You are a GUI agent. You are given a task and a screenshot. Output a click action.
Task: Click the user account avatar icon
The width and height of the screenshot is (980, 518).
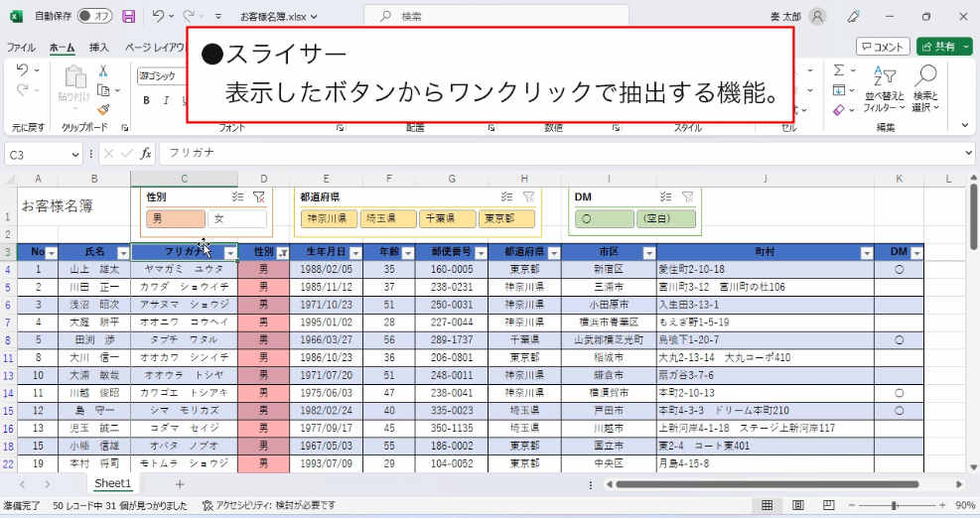point(817,17)
